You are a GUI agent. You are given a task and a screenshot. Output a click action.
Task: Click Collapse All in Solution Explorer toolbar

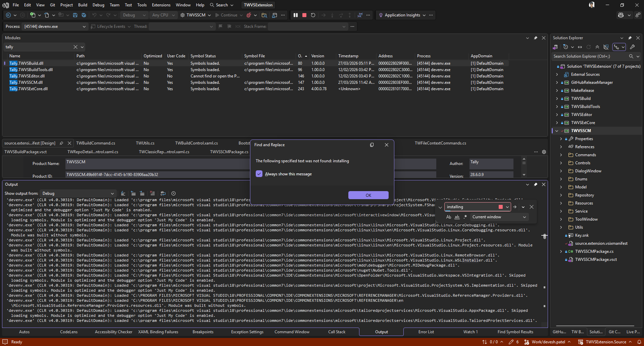click(x=597, y=47)
